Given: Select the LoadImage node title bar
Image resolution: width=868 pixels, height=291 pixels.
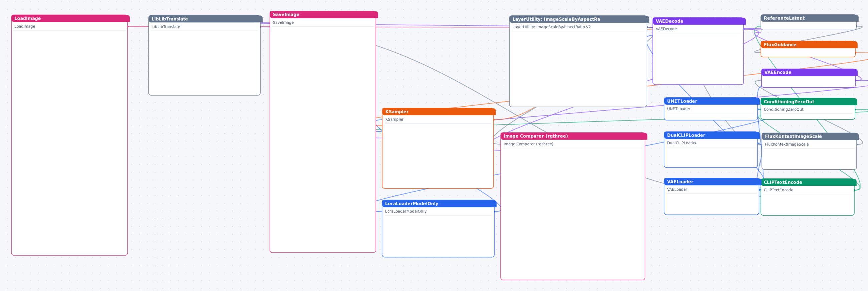Looking at the screenshot, I should click(70, 19).
